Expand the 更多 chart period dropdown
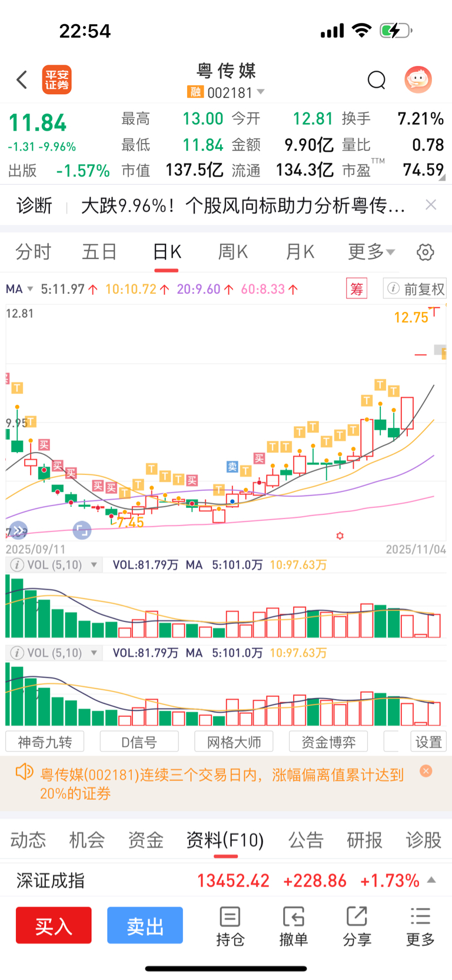The image size is (452, 980). (371, 252)
